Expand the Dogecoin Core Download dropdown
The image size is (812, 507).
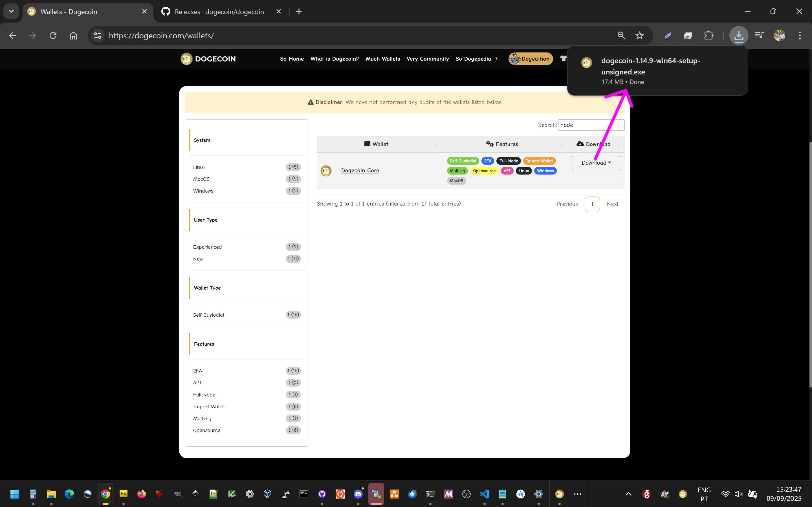[596, 163]
